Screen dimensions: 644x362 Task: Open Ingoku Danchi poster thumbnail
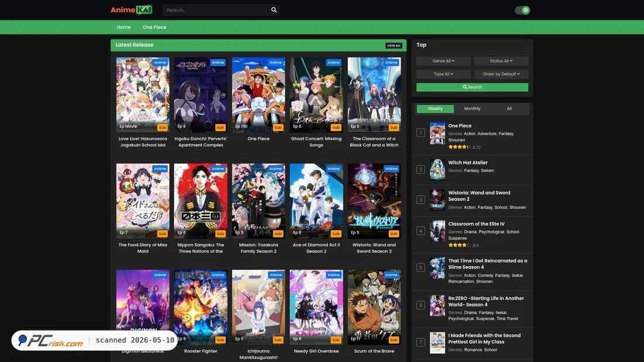pos(200,94)
